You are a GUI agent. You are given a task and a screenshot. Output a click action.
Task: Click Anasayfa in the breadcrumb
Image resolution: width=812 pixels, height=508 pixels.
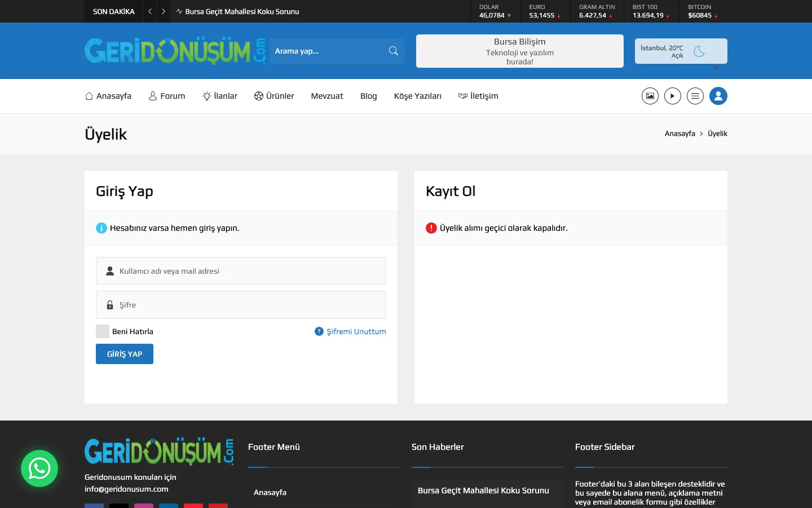point(680,134)
